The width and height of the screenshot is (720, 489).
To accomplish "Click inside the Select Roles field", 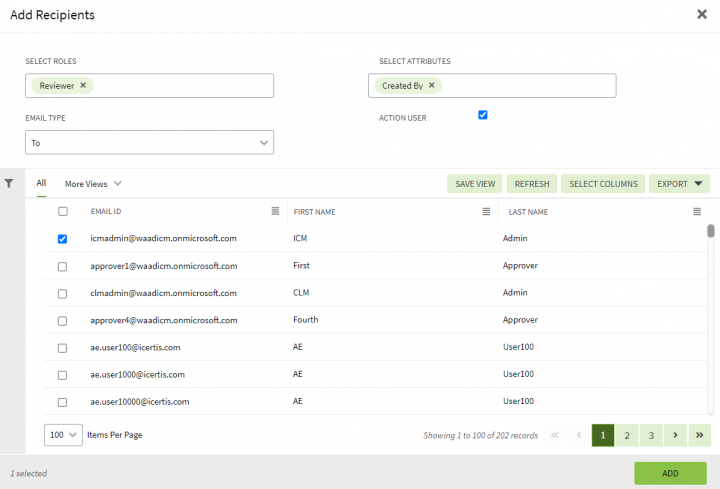I will (180, 86).
